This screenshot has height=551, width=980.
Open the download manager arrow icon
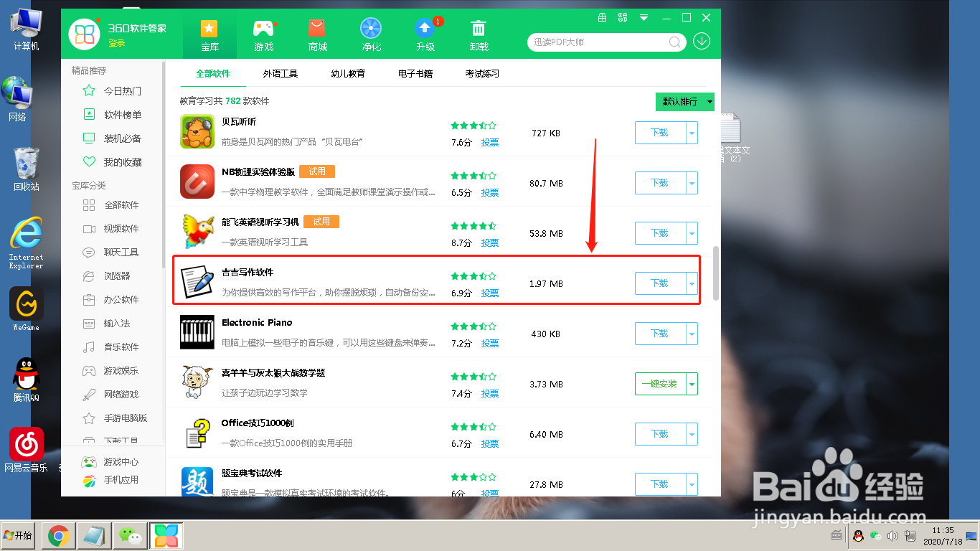(702, 41)
